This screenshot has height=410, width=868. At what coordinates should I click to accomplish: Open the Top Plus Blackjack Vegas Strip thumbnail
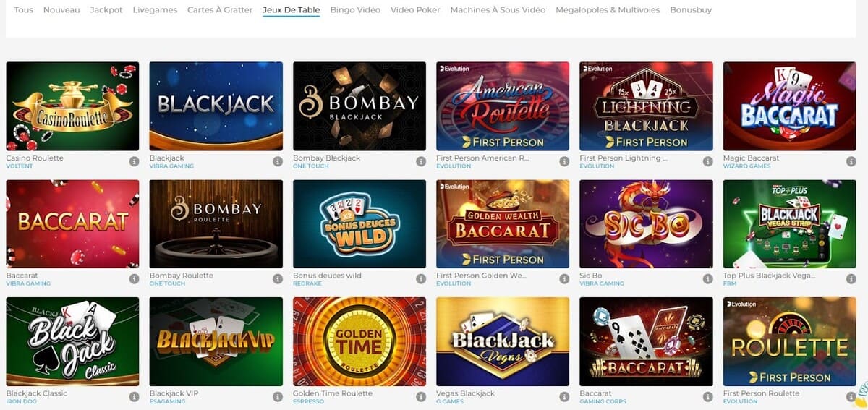click(x=790, y=224)
